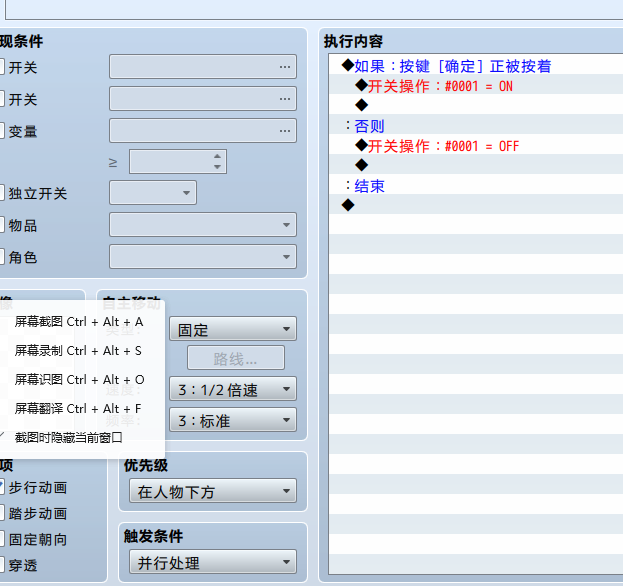Toggle 固定朝向 direction fix checkbox

(x=1, y=540)
